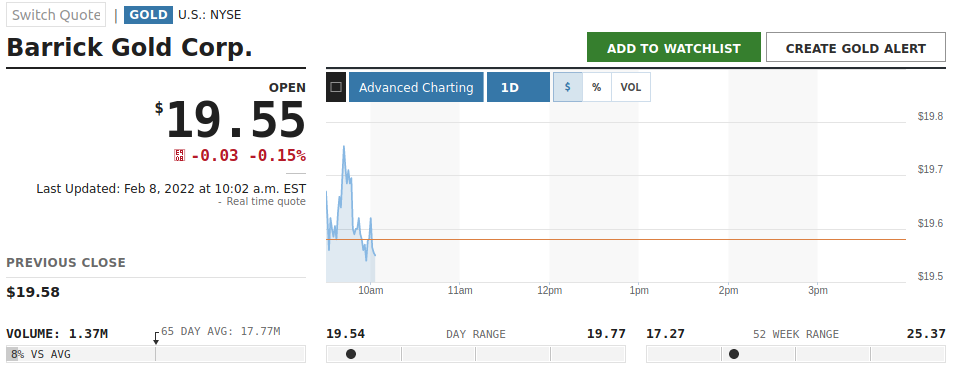Image resolution: width=966 pixels, height=381 pixels.
Task: Click the red icon beside -0.03 change
Action: coord(179,155)
